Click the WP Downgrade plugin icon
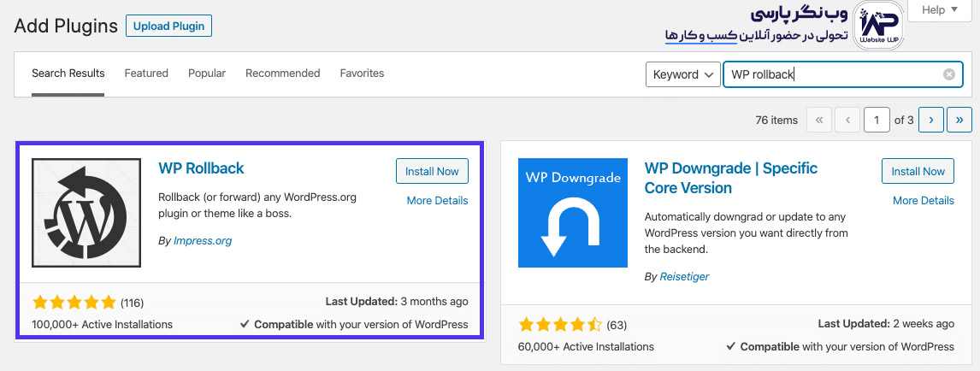980x371 pixels. click(x=573, y=213)
